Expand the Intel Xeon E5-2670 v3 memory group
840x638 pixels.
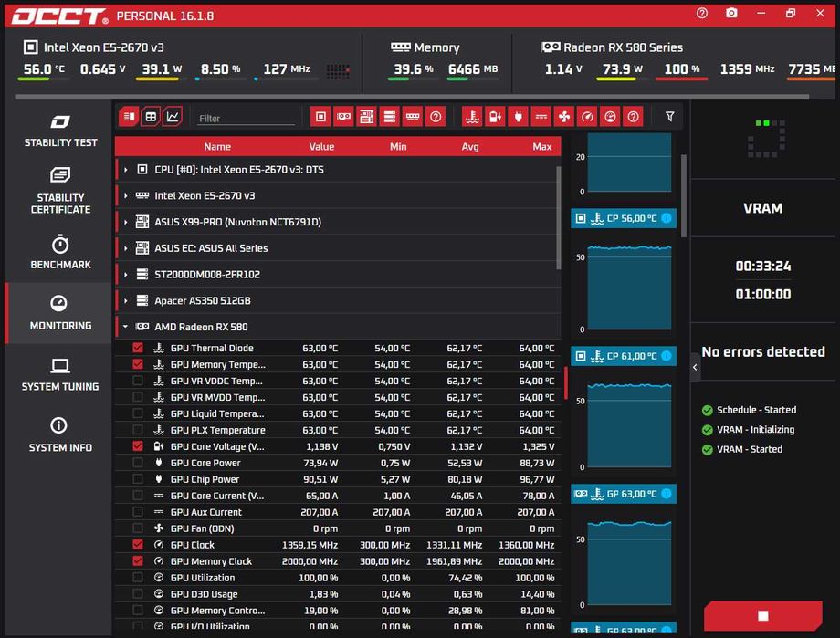[125, 195]
